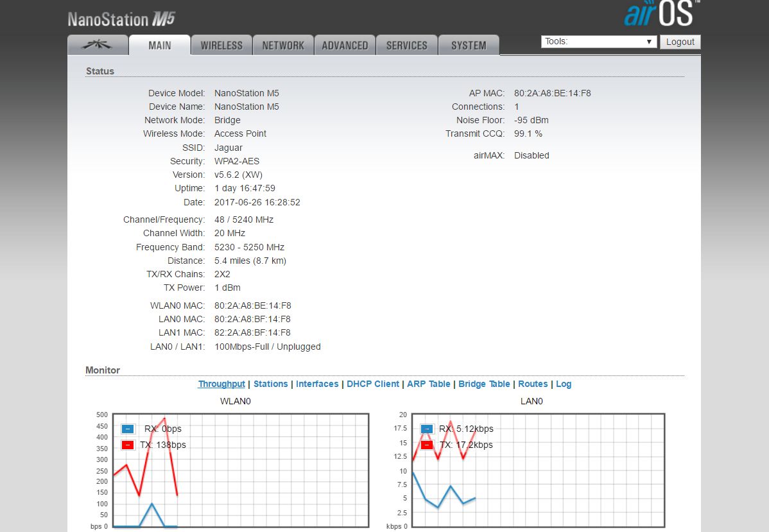769x532 pixels.
Task: Click the Logout button
Action: tap(680, 42)
